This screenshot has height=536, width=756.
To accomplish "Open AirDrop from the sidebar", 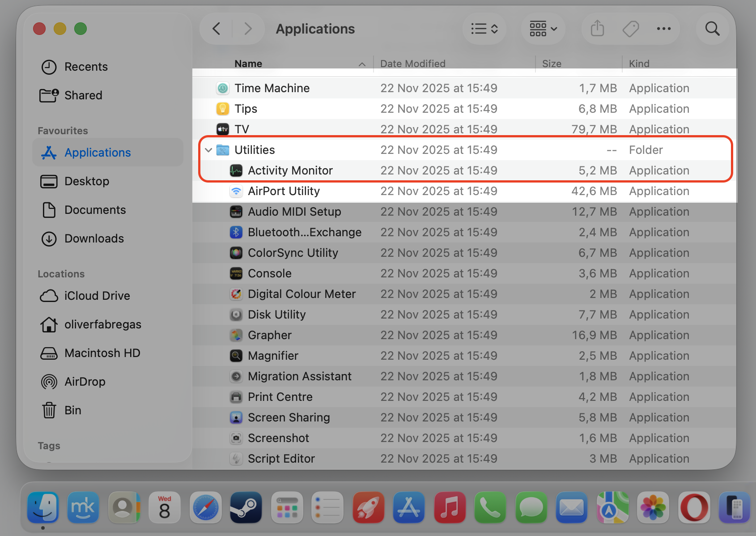I will click(x=107, y=382).
